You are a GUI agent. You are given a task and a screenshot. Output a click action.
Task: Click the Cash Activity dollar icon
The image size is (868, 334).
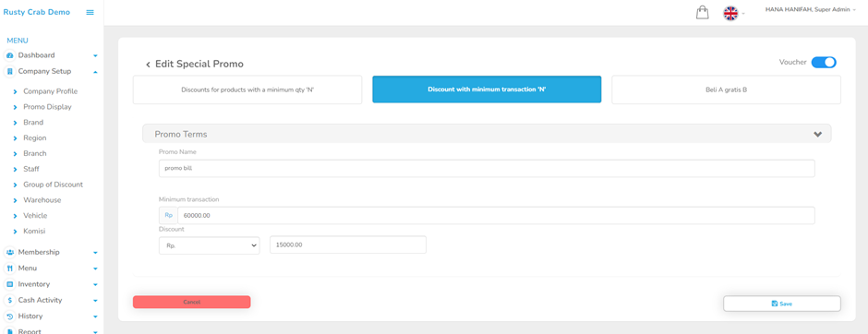point(10,300)
